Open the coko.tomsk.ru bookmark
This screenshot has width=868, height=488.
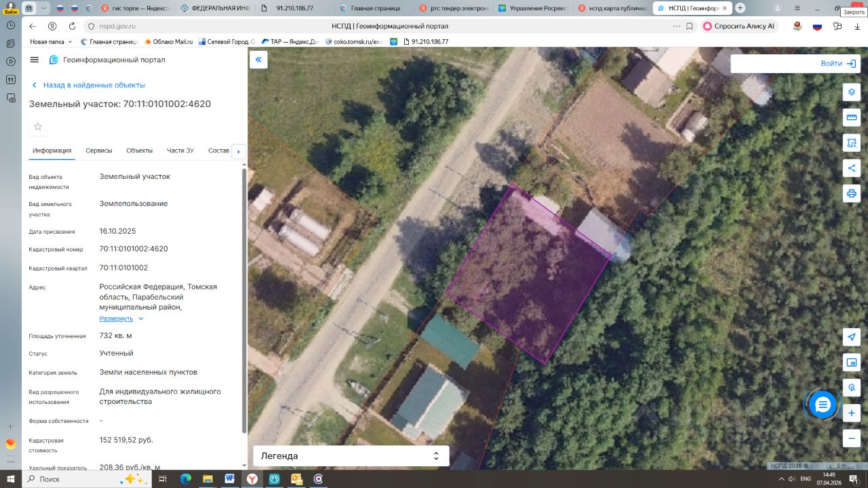click(x=353, y=41)
